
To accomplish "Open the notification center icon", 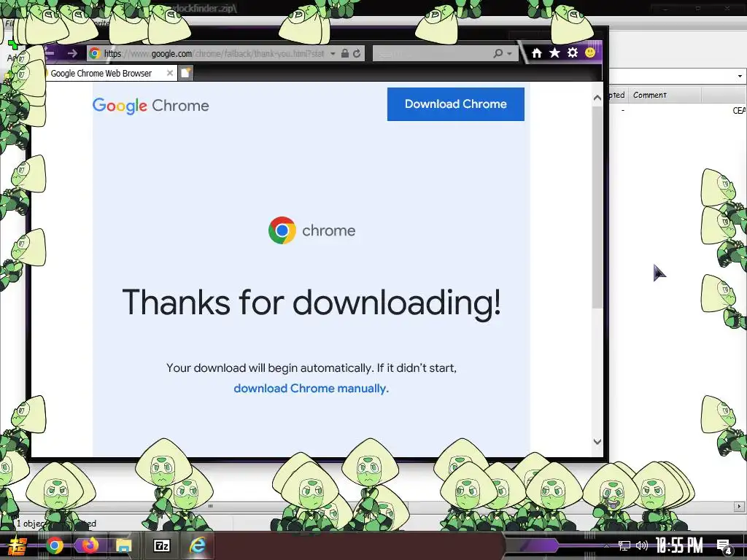I will (x=724, y=546).
